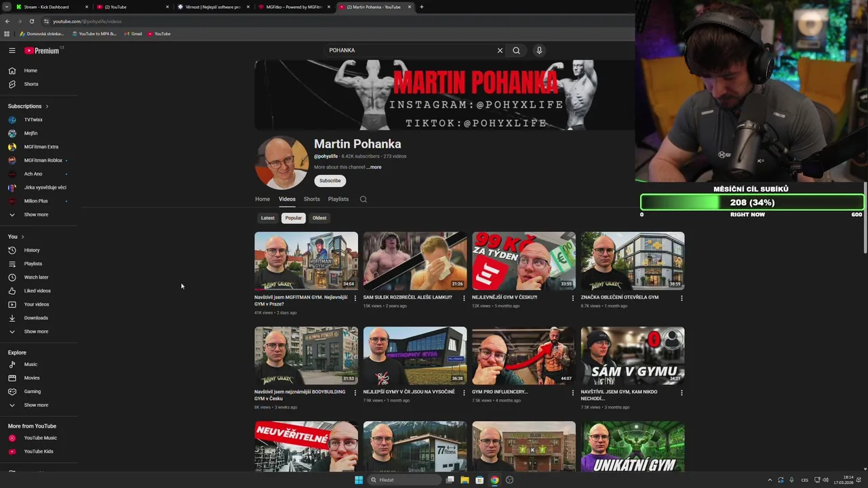Open YouTube to MP4 bookmark

(94, 34)
